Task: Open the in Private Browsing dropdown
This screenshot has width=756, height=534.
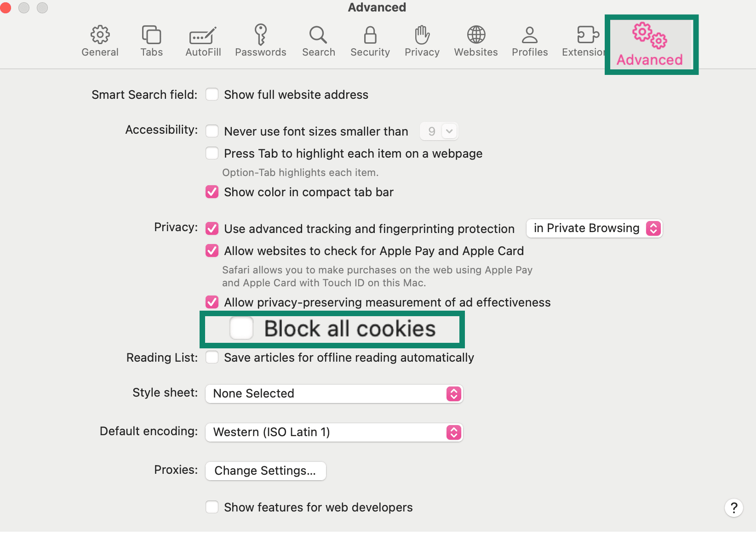Action: pyautogui.click(x=594, y=228)
